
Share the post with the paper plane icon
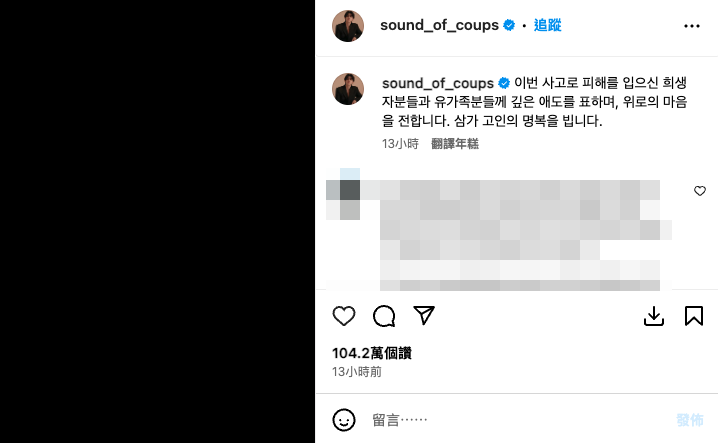click(x=424, y=315)
